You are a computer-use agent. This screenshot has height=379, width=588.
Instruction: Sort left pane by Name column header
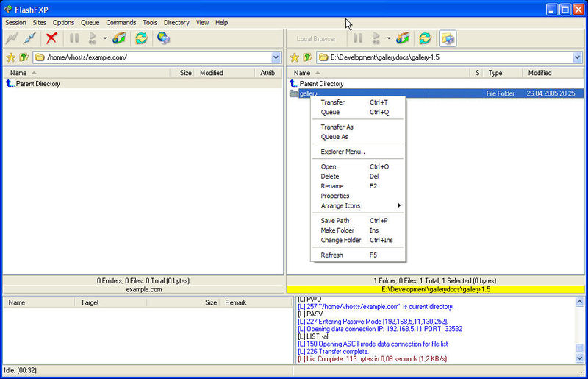click(87, 73)
